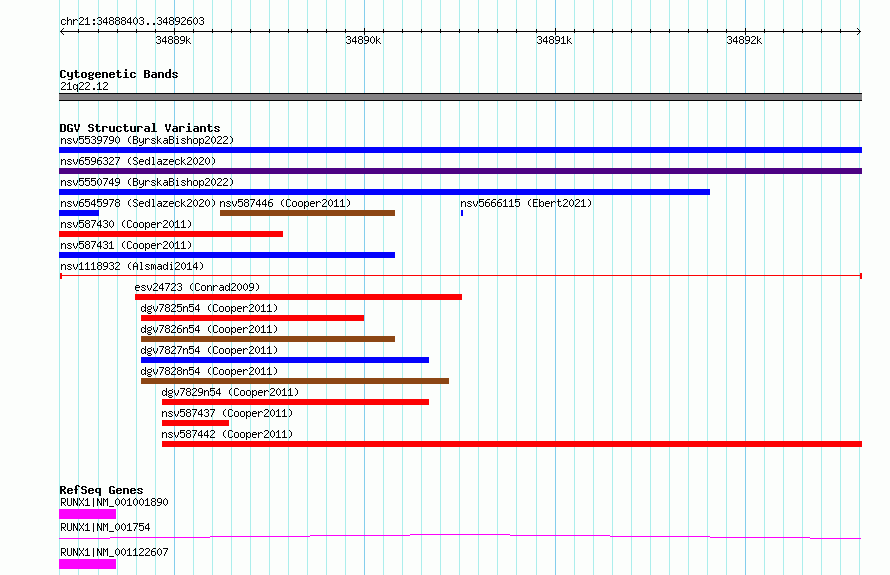Open the nsv587431 (Cooper2011) label

click(126, 245)
